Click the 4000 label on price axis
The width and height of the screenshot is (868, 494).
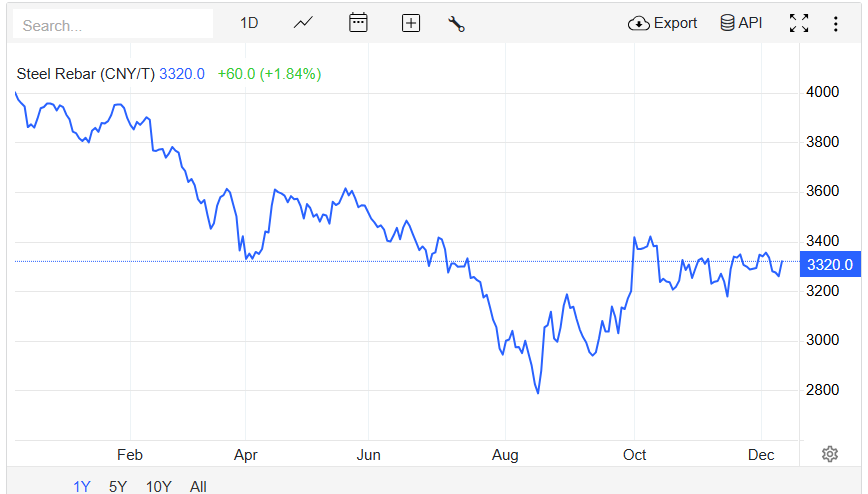[823, 92]
